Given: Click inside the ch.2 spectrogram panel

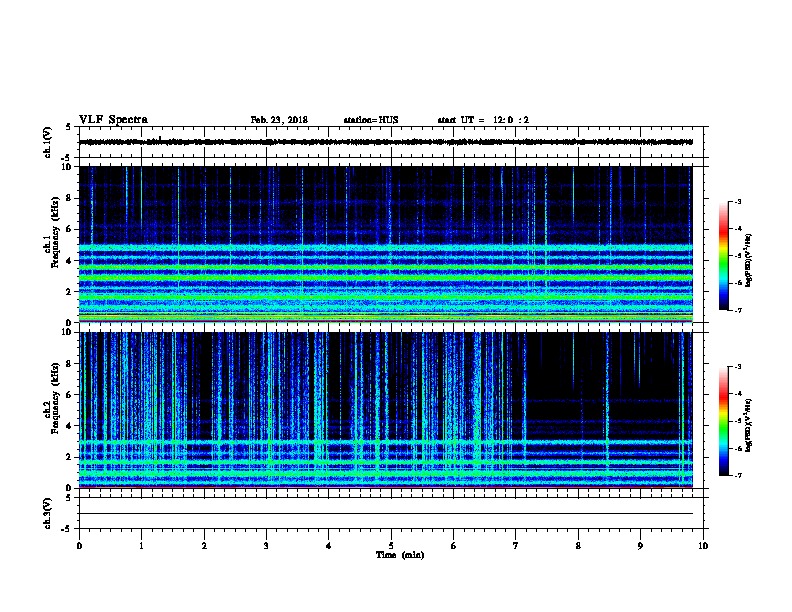Looking at the screenshot, I should (386, 410).
